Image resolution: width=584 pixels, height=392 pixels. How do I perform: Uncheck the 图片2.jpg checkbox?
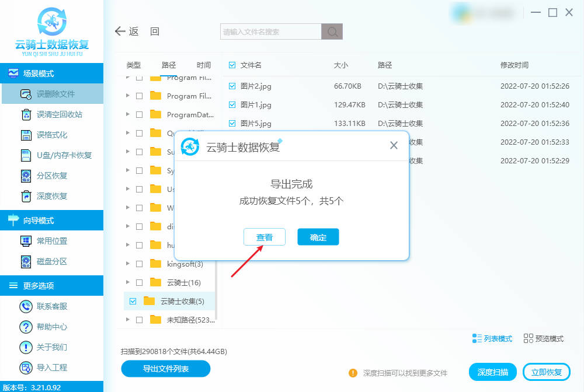232,86
